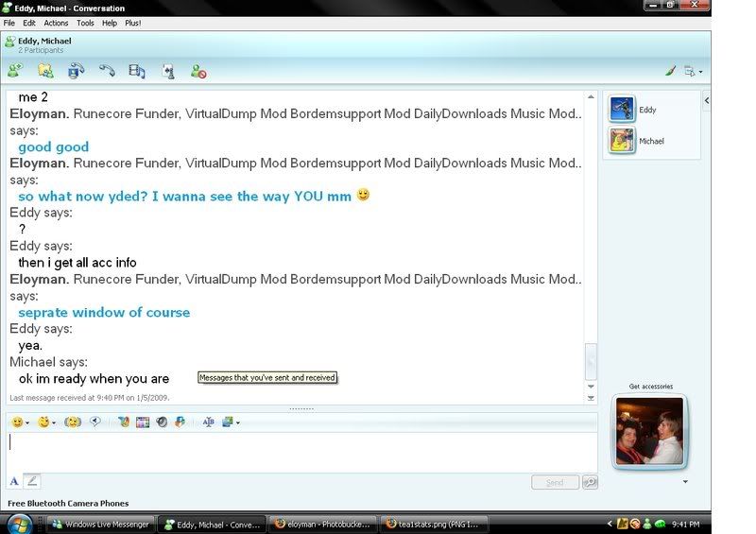756x534 pixels.
Task: Call the contact by phone icon
Action: click(x=107, y=71)
